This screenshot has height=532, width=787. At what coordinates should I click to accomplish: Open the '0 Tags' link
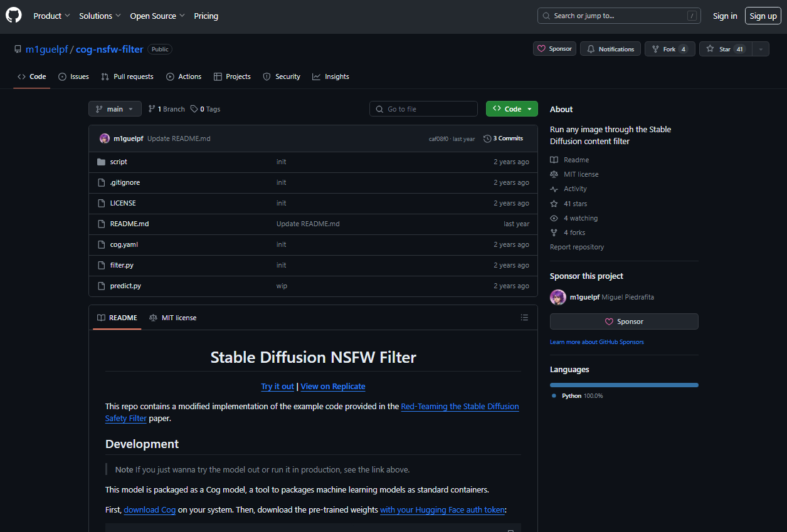click(x=206, y=109)
